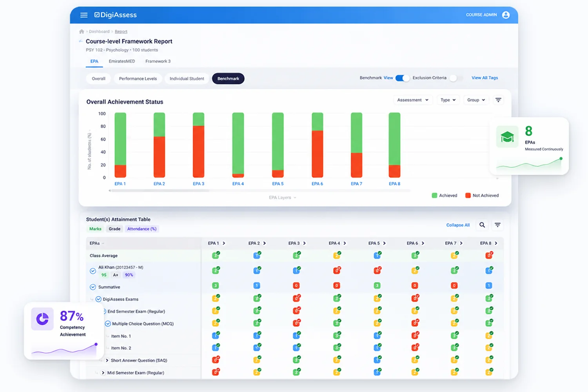
Task: Select the Performance Levels view
Action: 138,78
